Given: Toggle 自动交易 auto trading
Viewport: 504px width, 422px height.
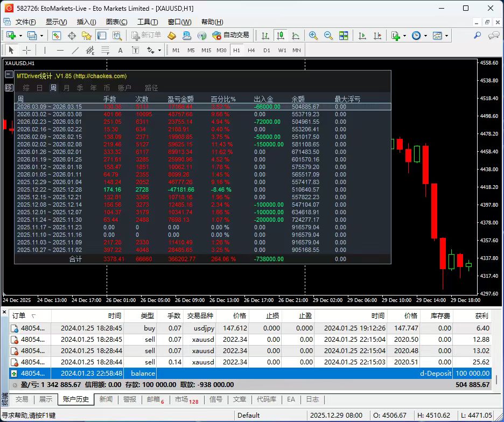Looking at the screenshot, I should pyautogui.click(x=230, y=36).
